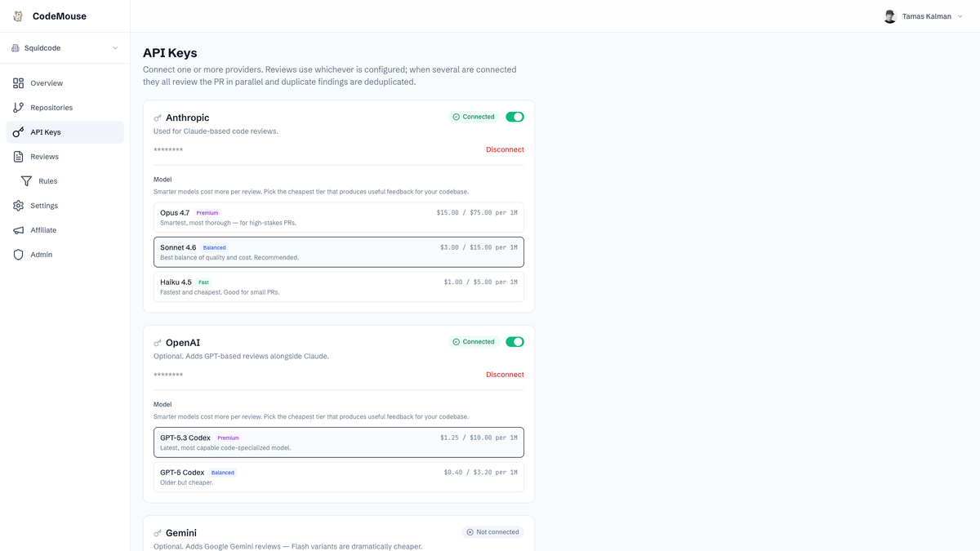Click the CodeMouse logo icon
This screenshot has height=551, width=980.
click(x=18, y=16)
